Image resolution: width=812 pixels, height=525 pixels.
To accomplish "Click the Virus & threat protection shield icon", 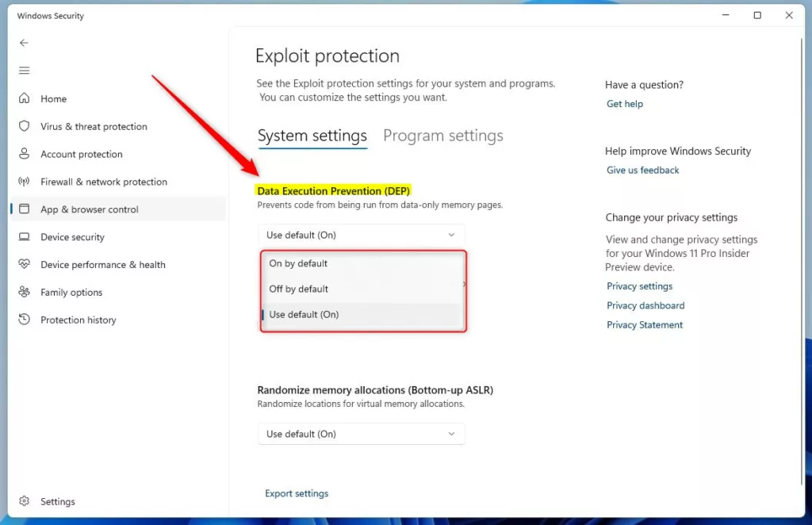I will click(x=24, y=126).
